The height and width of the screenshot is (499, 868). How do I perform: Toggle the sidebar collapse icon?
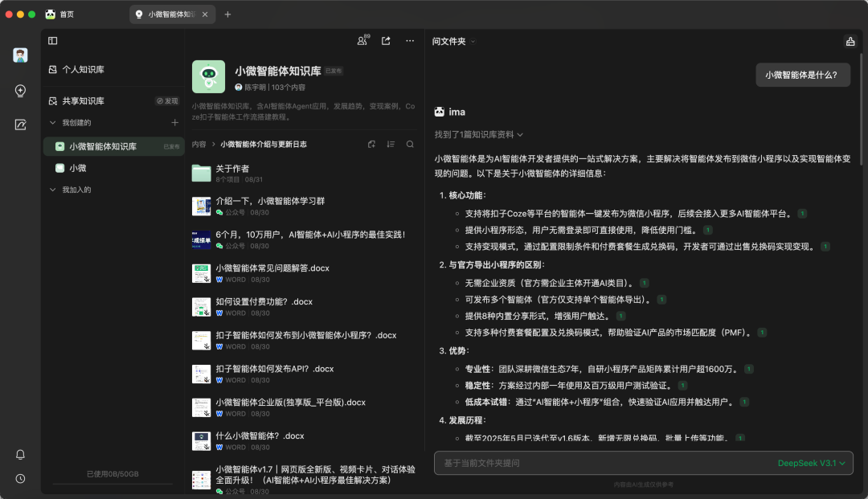coord(52,41)
